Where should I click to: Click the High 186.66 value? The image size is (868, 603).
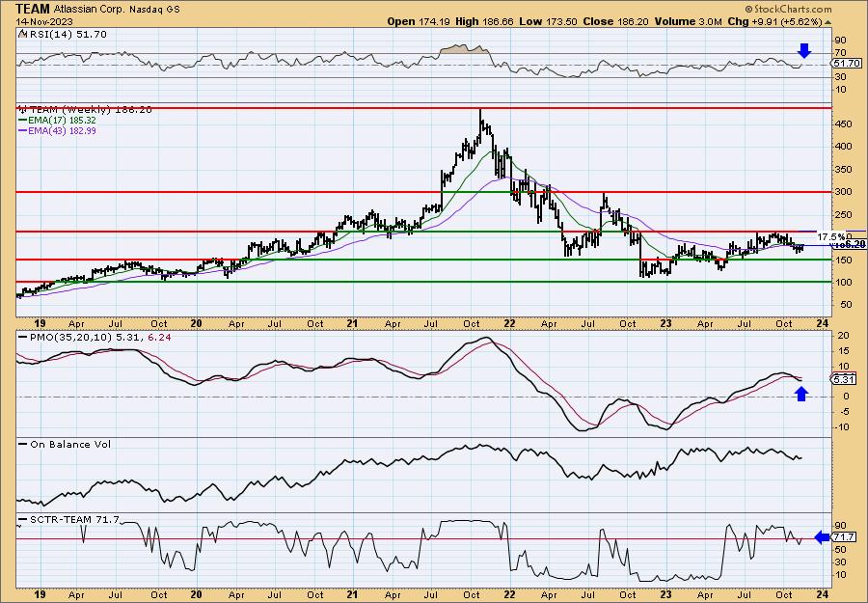tap(485, 21)
